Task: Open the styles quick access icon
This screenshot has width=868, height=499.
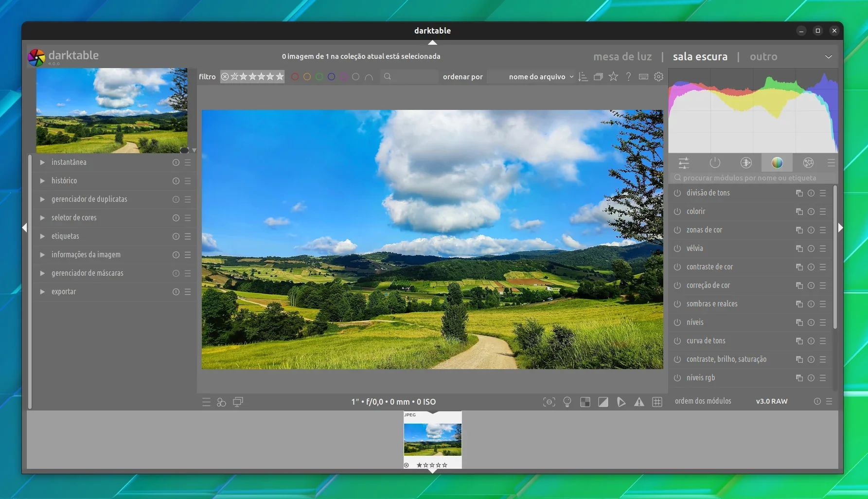Action: [221, 402]
